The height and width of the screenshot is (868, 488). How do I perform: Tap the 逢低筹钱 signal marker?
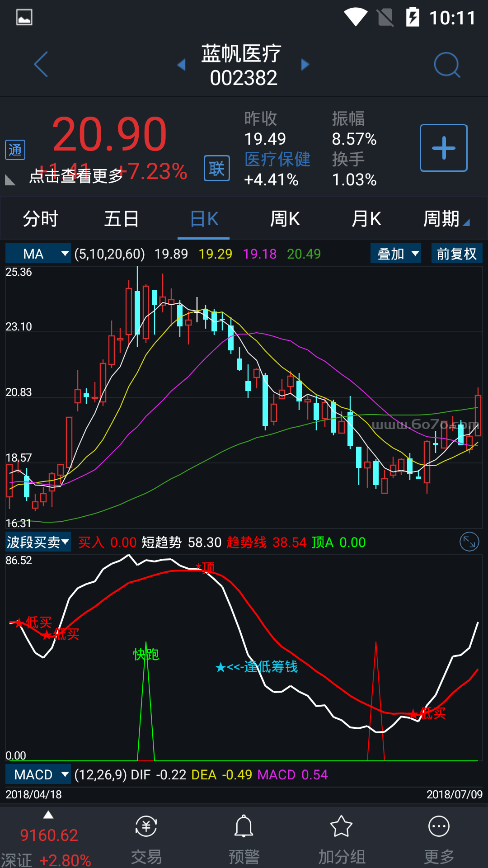click(257, 666)
